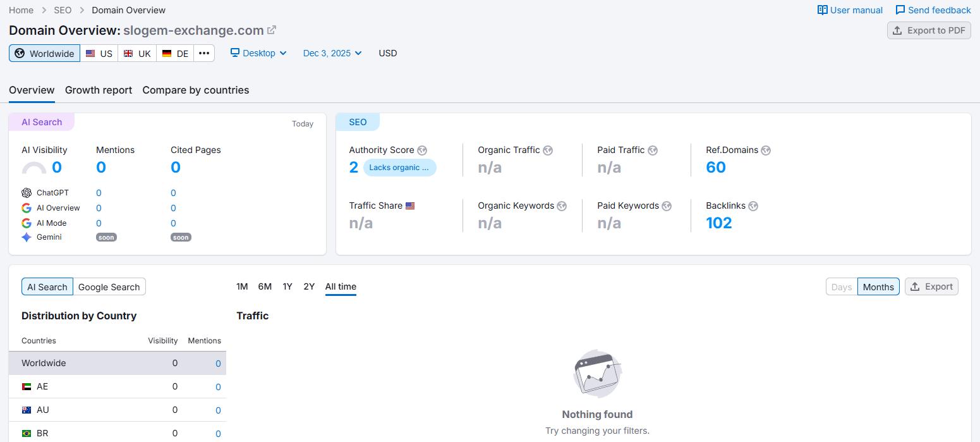Select the Worldwide database toggle
The height and width of the screenshot is (442, 980).
click(45, 53)
